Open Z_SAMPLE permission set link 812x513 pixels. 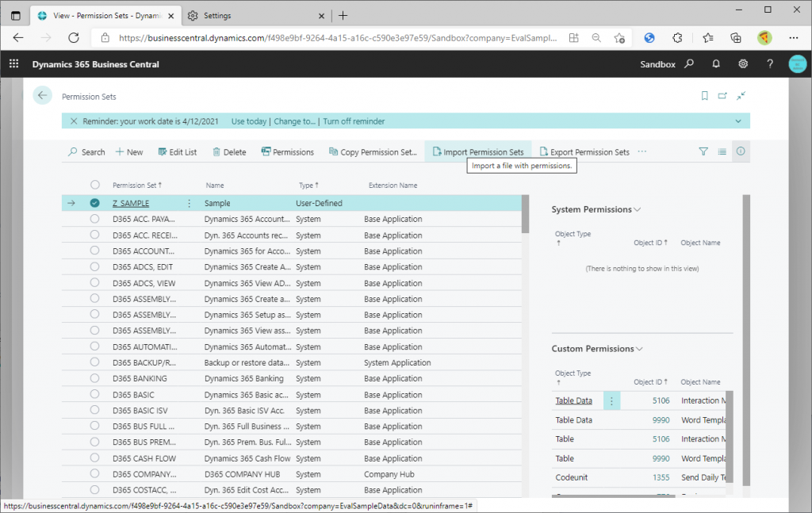[x=131, y=204]
